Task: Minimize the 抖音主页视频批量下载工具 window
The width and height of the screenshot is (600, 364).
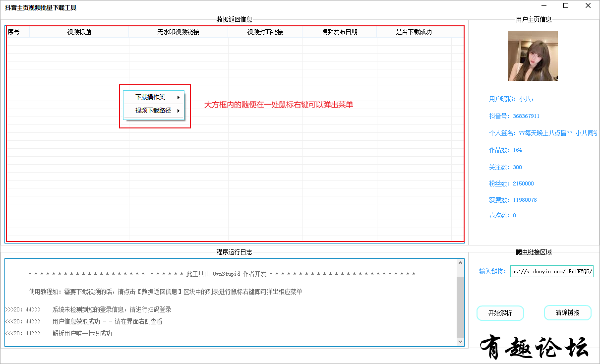Action: pos(544,6)
